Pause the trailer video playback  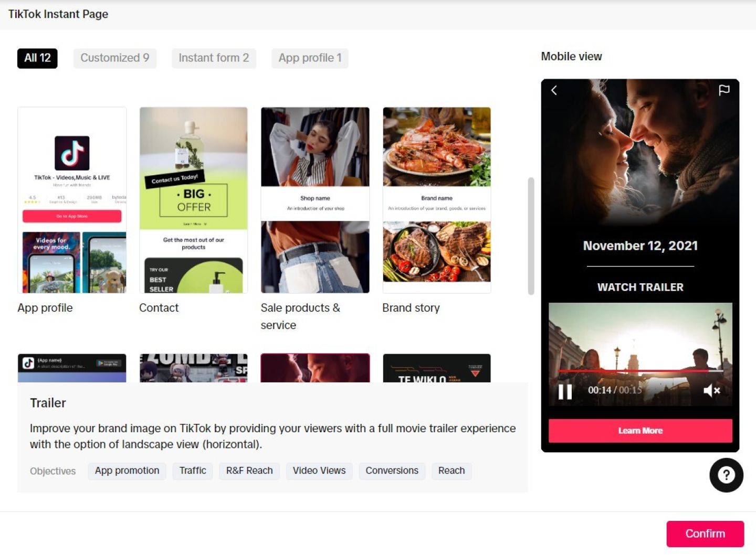coord(565,391)
